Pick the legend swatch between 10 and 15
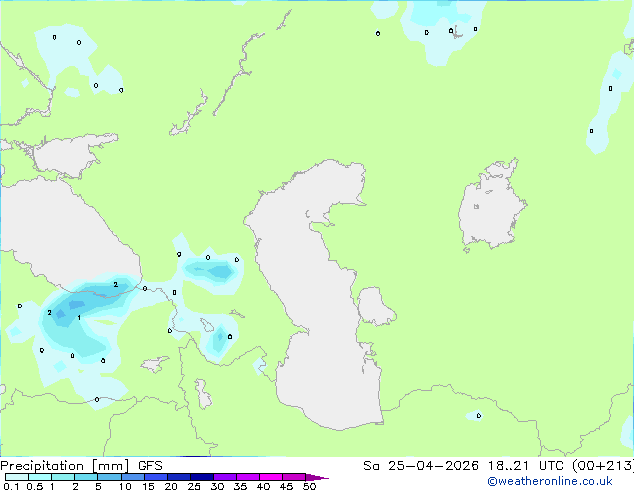 point(133,477)
